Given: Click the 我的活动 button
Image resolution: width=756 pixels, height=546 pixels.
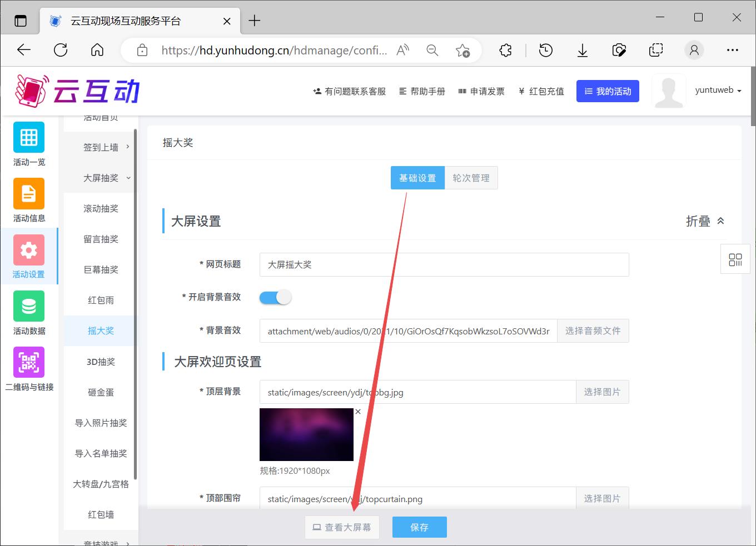Looking at the screenshot, I should (608, 91).
